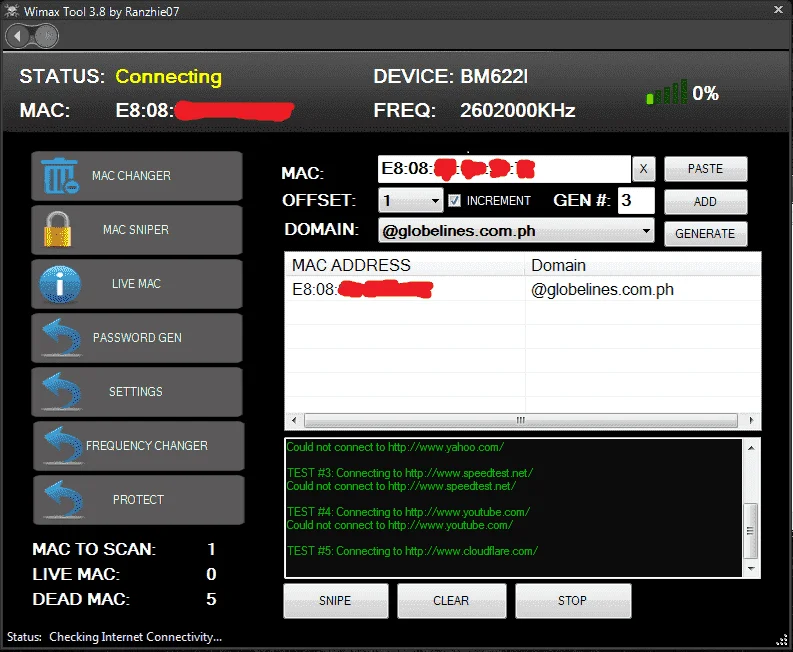This screenshot has width=793, height=652.
Task: Click the window resize grip corner
Action: pyautogui.click(x=782, y=641)
